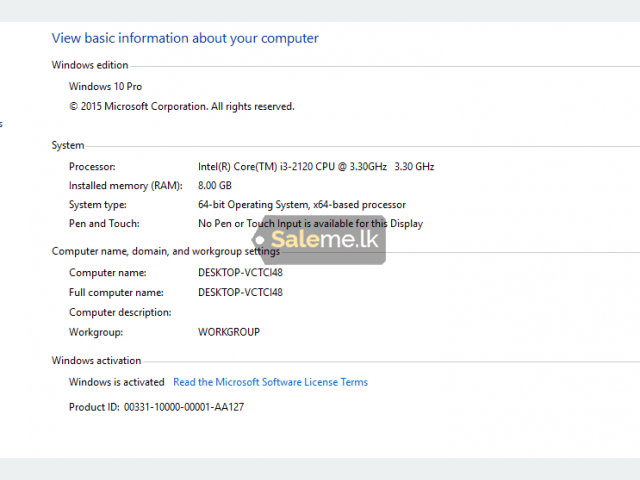
Task: Click the 'Computer name:' label
Action: 107,273
